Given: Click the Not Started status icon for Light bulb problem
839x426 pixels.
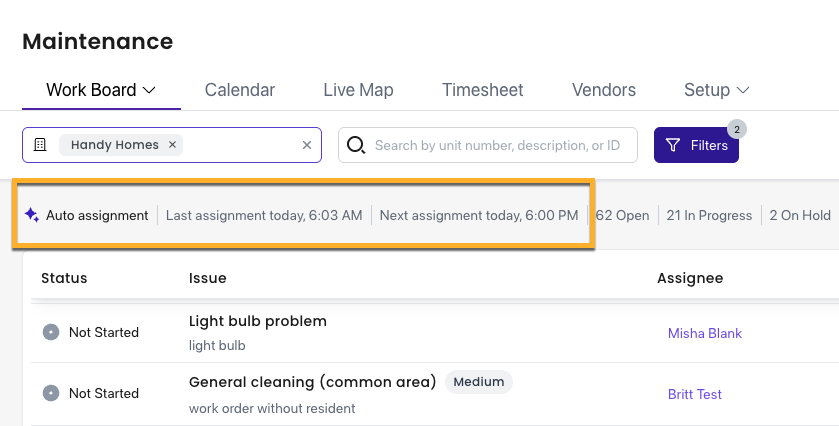Looking at the screenshot, I should click(51, 332).
